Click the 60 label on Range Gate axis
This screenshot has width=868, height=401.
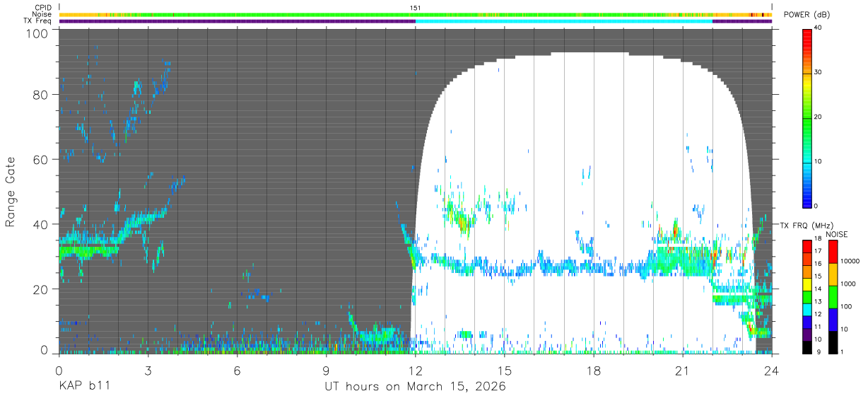coord(40,160)
